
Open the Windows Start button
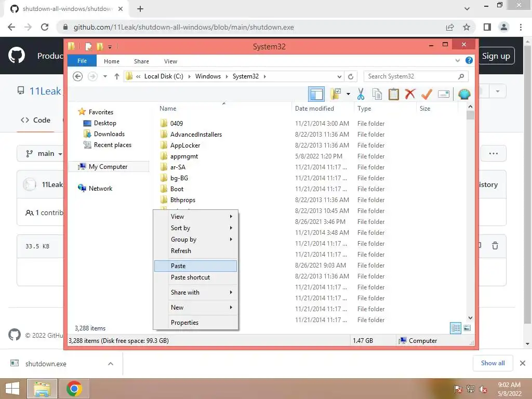[x=12, y=389]
